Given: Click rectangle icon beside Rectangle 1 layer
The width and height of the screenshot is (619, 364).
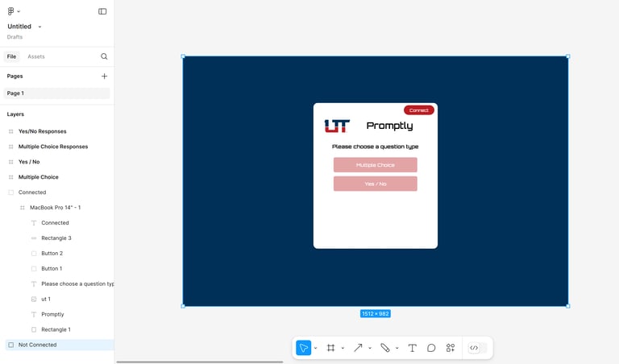Looking at the screenshot, I should pos(34,329).
